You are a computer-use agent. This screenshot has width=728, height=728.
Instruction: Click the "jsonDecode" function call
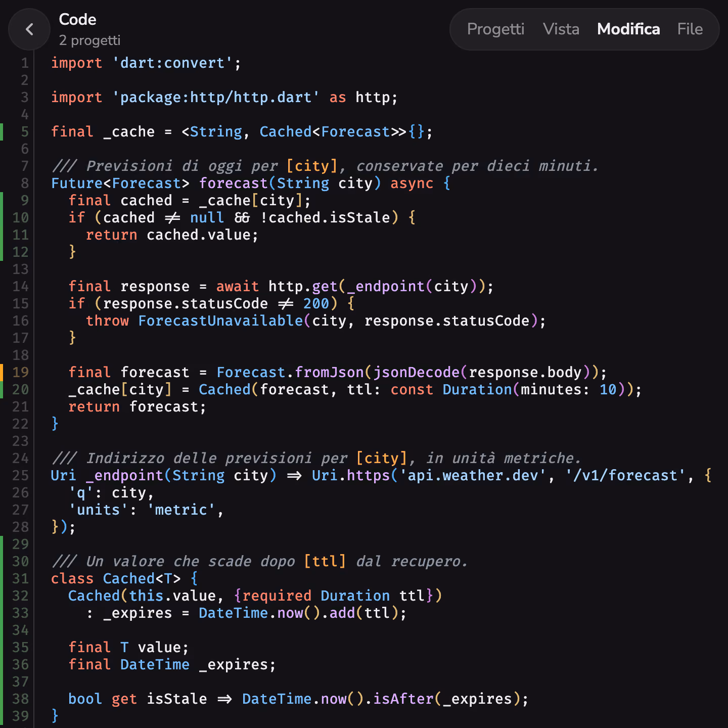point(416,373)
